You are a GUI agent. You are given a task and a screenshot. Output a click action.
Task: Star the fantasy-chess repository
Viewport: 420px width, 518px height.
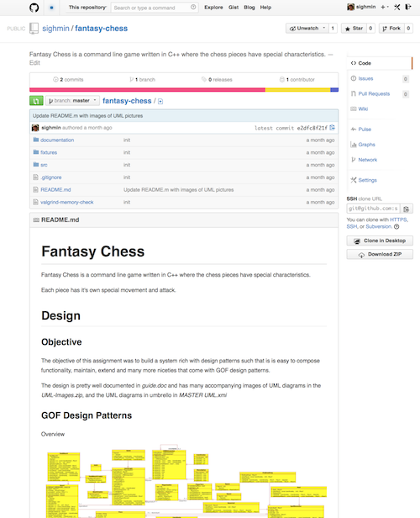point(354,29)
